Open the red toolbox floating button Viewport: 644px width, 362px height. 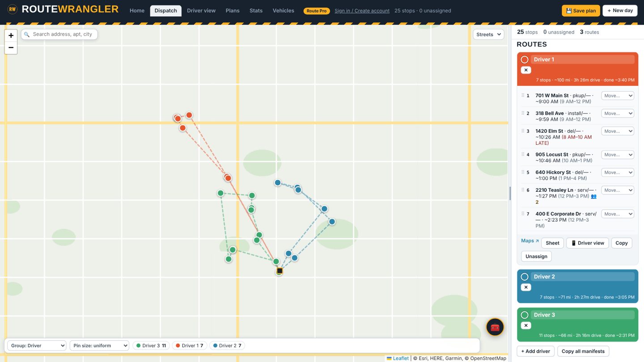pyautogui.click(x=495, y=327)
